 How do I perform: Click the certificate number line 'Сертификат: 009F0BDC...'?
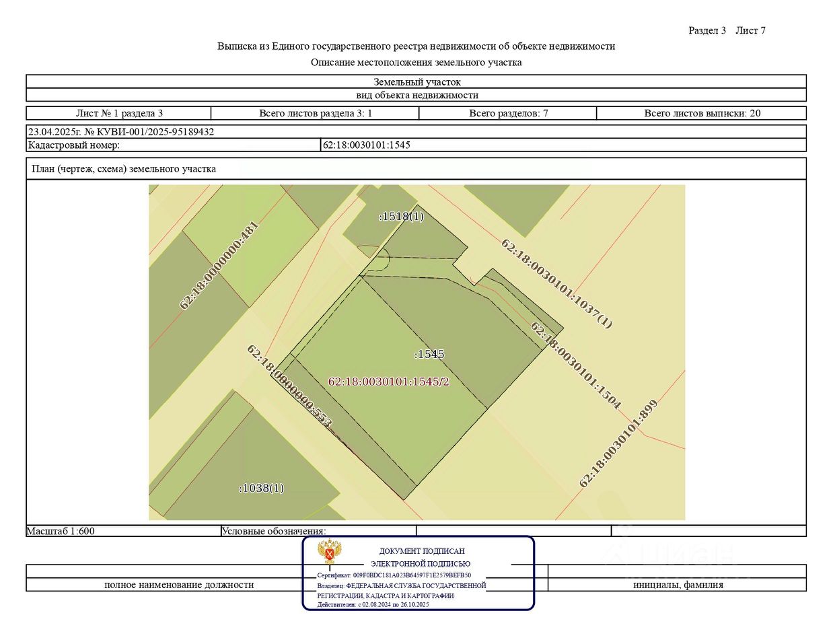(x=394, y=576)
